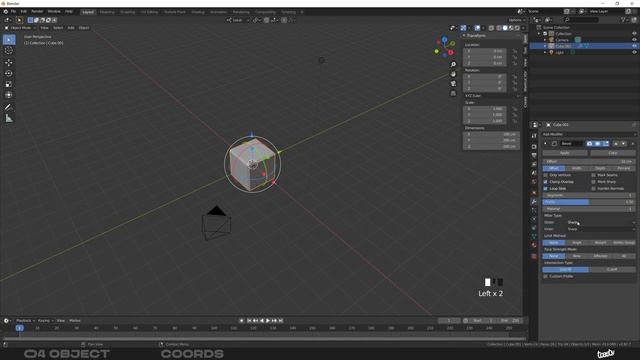Select solid viewport shading icon
The image size is (640, 360).
(x=505, y=28)
